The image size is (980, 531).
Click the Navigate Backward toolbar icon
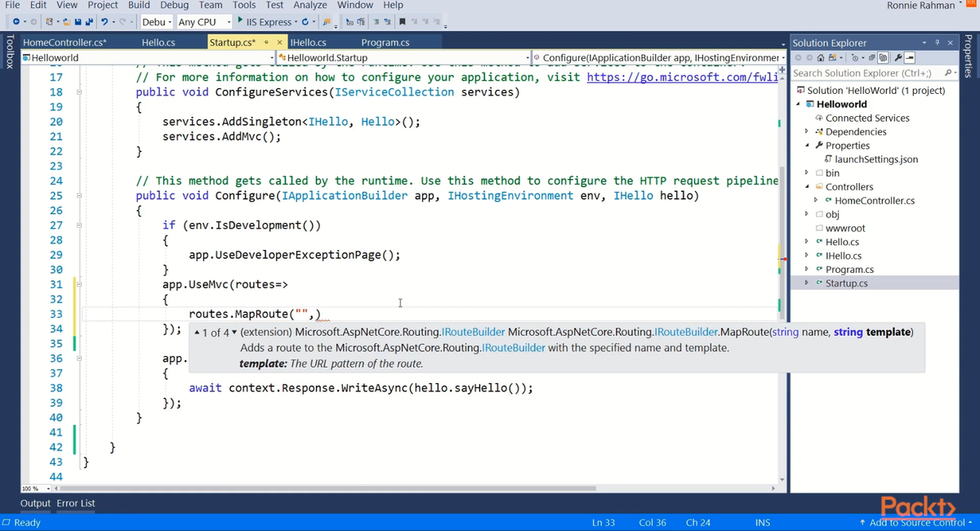(16, 21)
